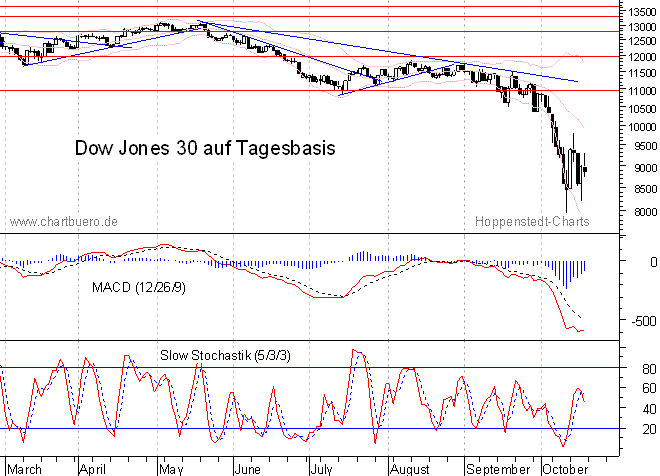Select the 'October' month label
Viewport: 660px width, 476px height.
565,469
